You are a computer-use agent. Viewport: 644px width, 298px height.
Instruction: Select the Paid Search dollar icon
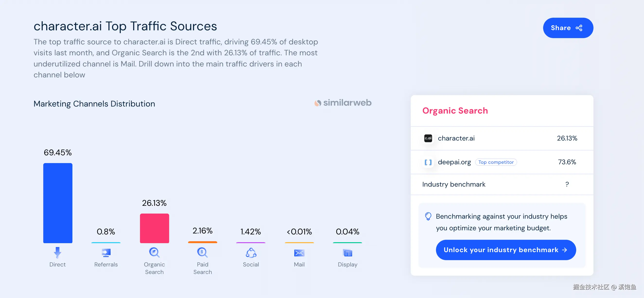[x=202, y=252]
